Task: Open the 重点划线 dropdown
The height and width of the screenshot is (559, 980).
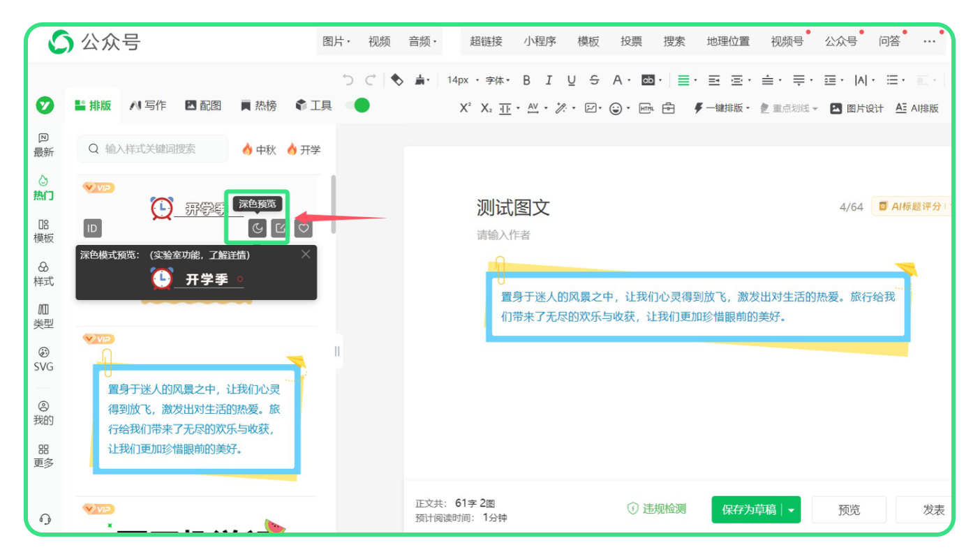Action: pyautogui.click(x=789, y=108)
